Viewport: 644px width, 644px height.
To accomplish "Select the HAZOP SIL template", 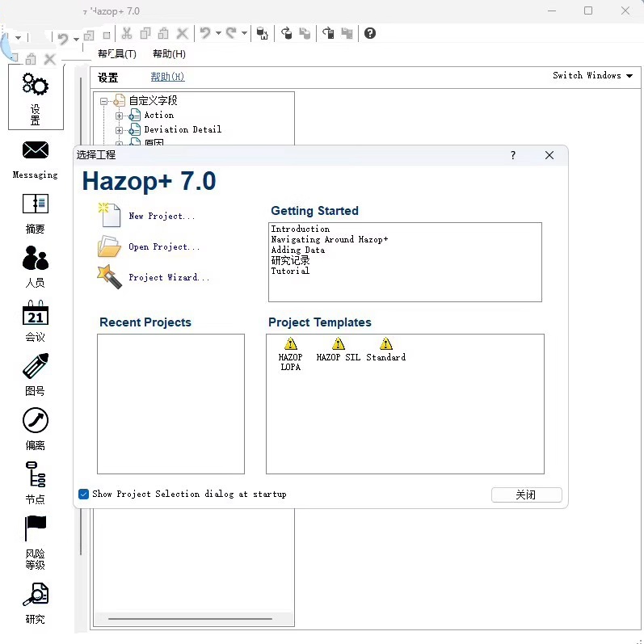I will 339,350.
